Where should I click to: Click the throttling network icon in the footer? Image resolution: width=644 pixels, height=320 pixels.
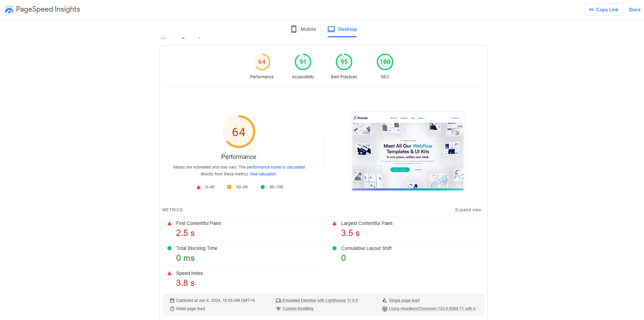[x=278, y=308]
